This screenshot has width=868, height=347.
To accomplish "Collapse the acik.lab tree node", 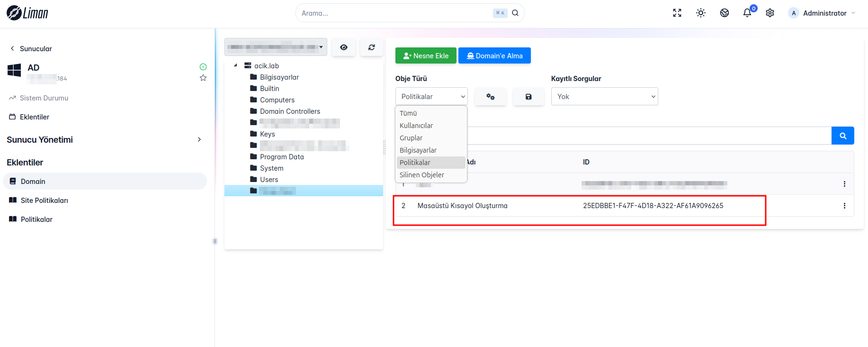I will 235,65.
